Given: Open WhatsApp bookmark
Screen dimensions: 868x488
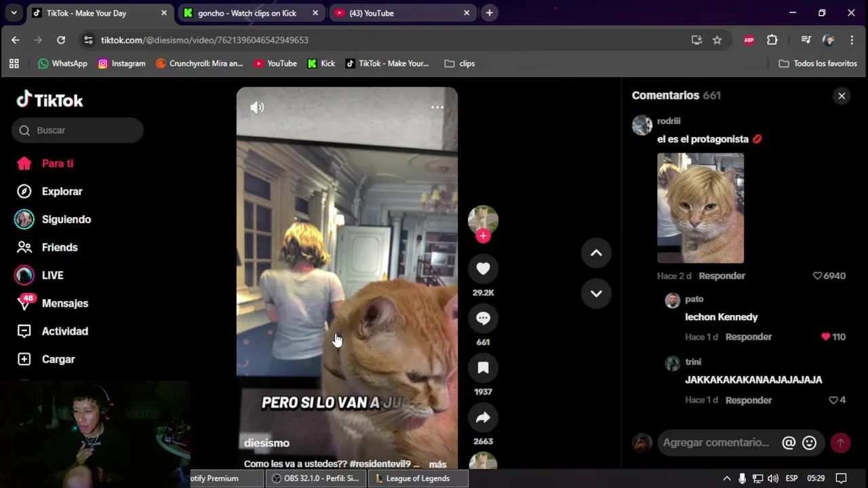Looking at the screenshot, I should (x=62, y=64).
